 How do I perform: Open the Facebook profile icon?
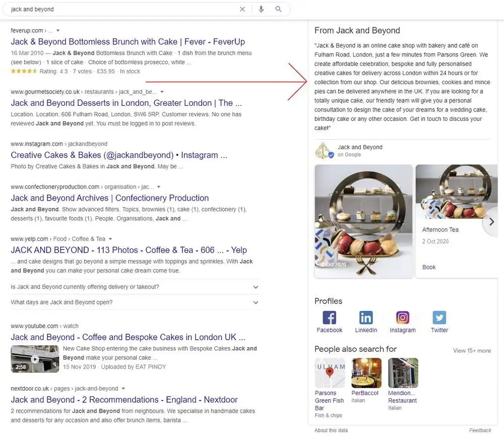[330, 318]
